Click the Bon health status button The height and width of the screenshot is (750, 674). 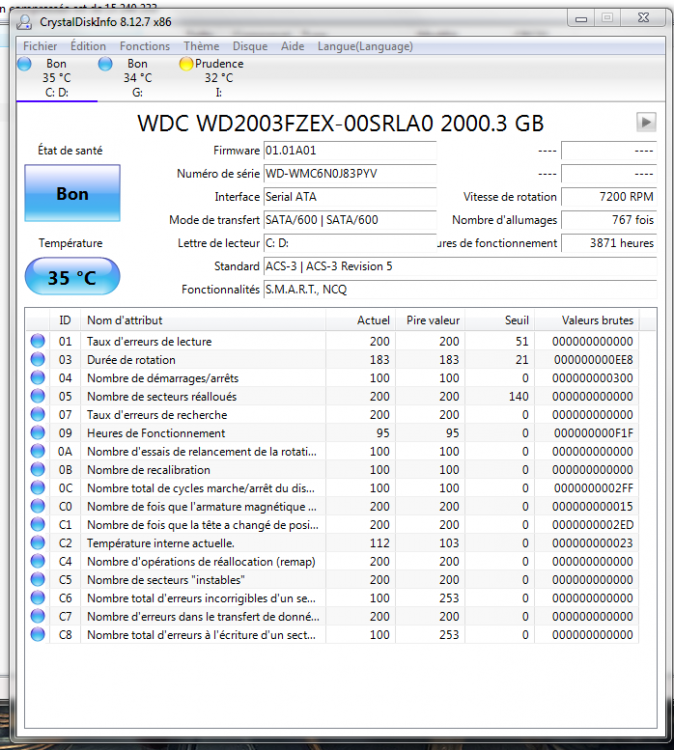click(72, 193)
